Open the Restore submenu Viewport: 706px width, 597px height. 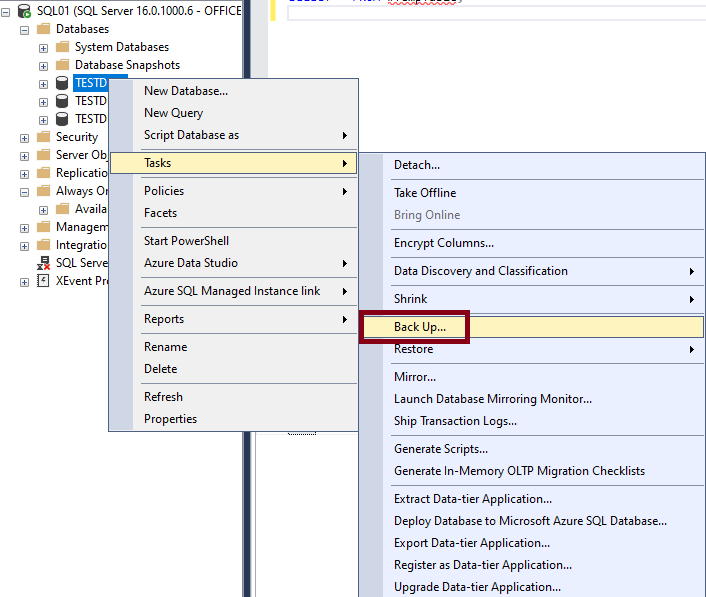click(533, 349)
